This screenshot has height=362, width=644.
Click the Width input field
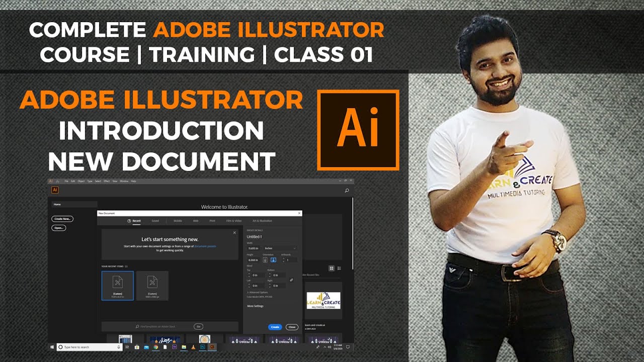click(253, 248)
